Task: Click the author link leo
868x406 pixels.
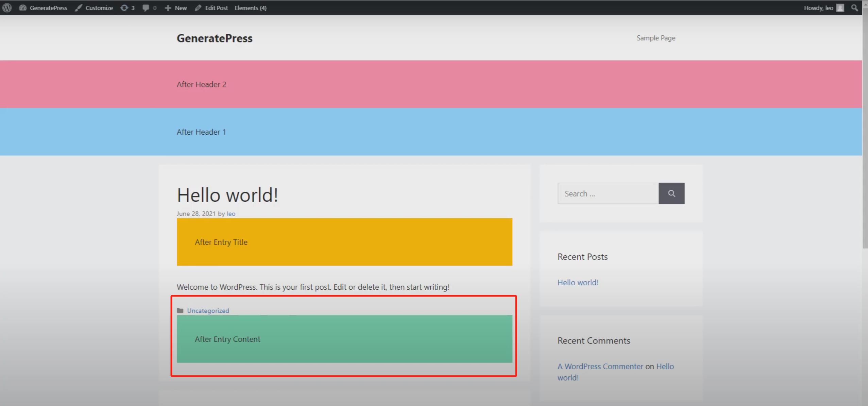Action: pos(231,214)
